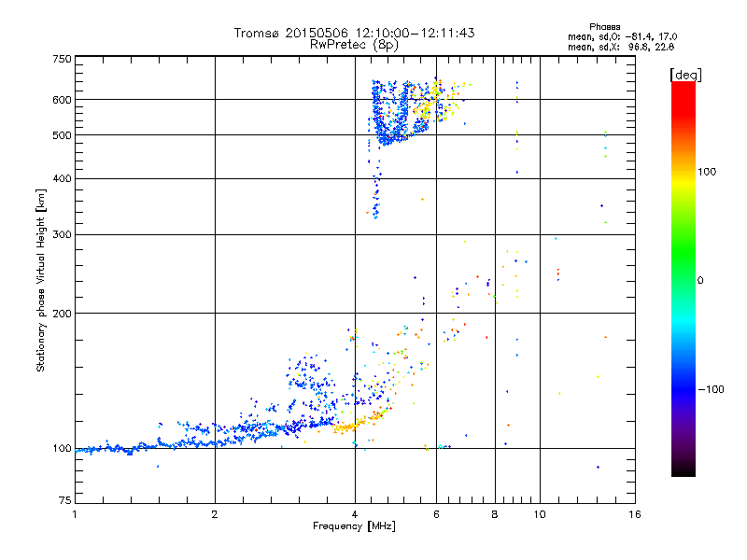Click the '750' y-axis tick label

63,59
